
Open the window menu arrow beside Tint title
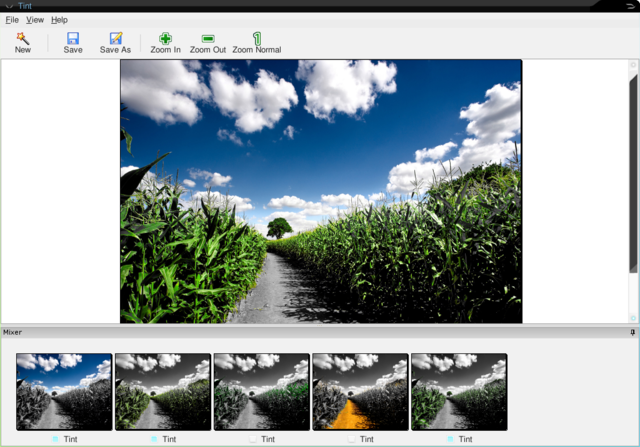click(9, 6)
